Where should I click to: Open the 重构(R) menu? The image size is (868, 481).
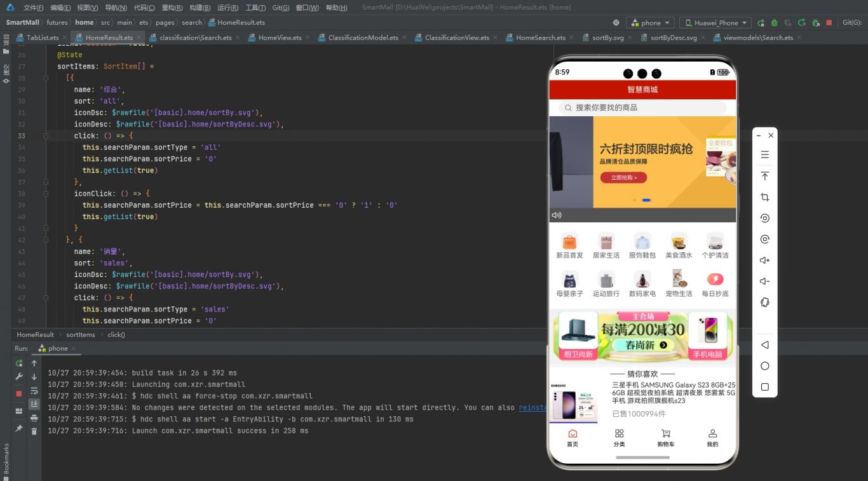[x=172, y=8]
